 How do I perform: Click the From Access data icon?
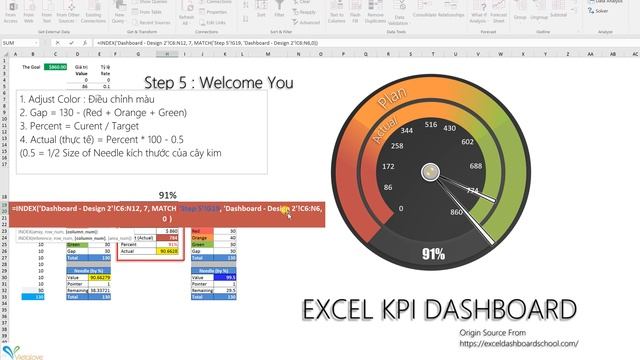[x=11, y=12]
